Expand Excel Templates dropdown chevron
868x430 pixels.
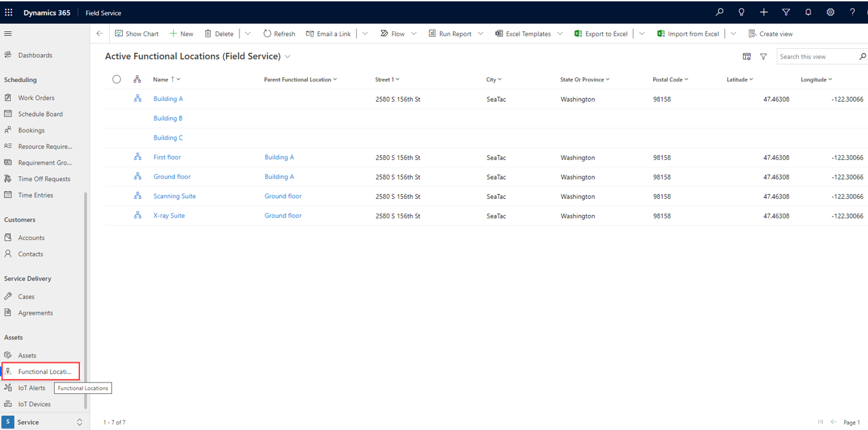560,33
